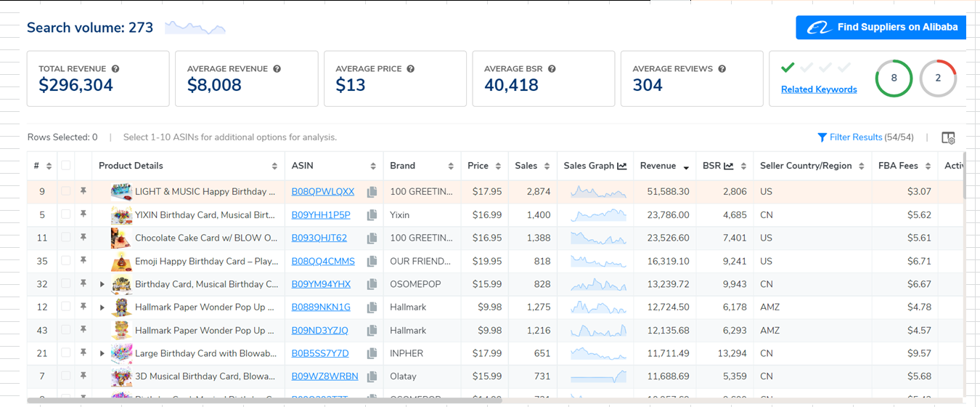Toggle the select-all checkbox in table header

(x=66, y=166)
